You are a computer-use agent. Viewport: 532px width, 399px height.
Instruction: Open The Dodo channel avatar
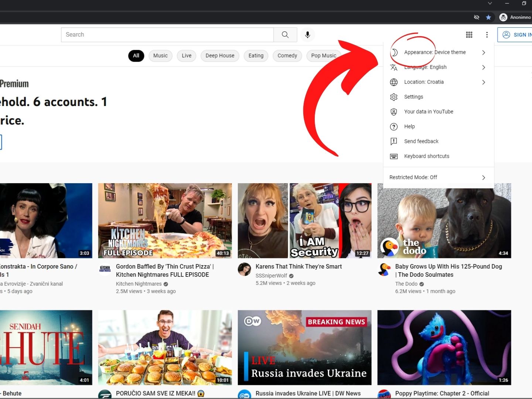click(x=384, y=269)
